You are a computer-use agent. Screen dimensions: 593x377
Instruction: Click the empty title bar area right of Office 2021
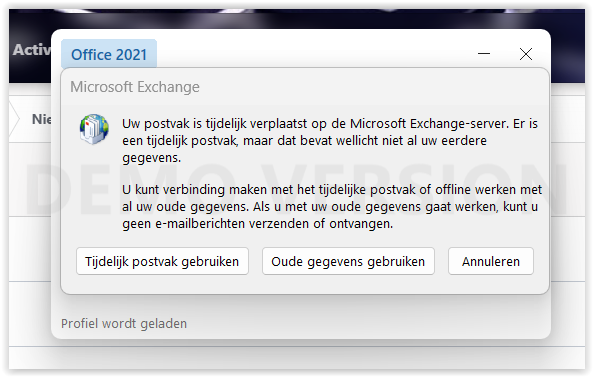tap(314, 54)
